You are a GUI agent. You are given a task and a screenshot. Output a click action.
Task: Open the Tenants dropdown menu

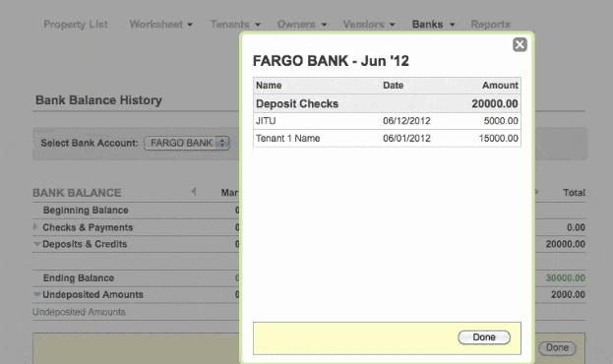[235, 25]
